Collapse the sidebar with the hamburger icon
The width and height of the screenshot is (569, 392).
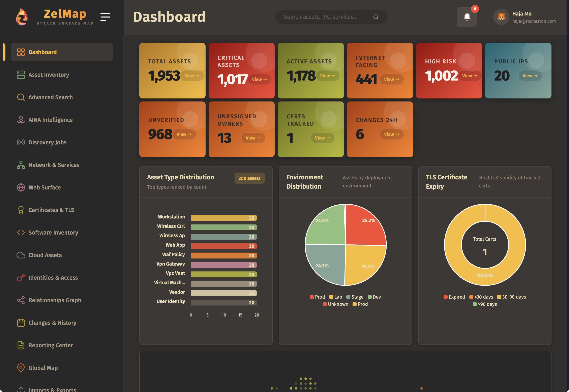106,17
